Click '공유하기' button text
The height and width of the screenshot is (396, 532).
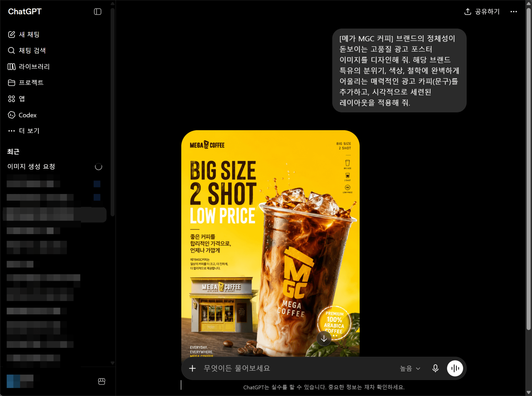pos(487,12)
